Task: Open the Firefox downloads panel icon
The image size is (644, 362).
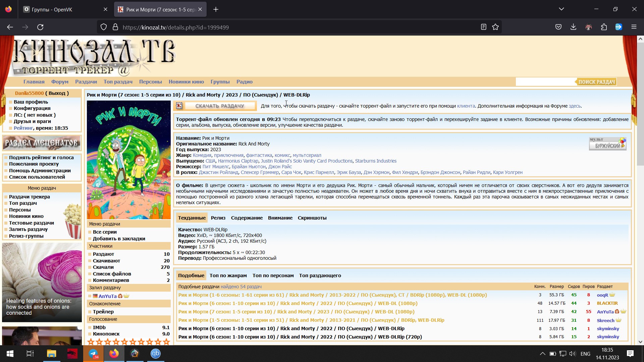Action: point(573,27)
